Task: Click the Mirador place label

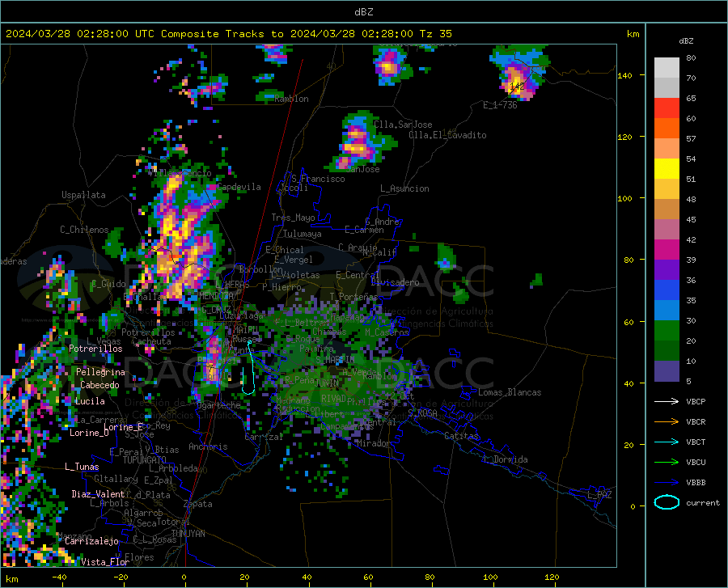Action: pos(373,443)
